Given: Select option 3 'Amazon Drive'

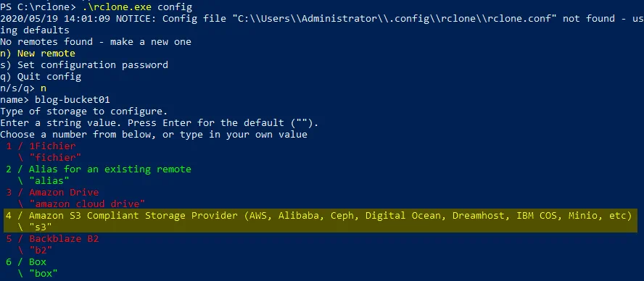Looking at the screenshot, I should [52, 193].
